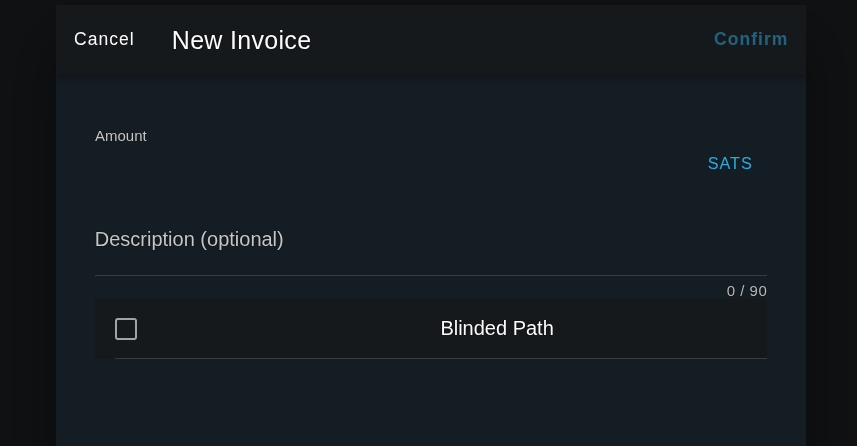
Task: Place cursor in the invoice amount entry
Action: (x=390, y=165)
